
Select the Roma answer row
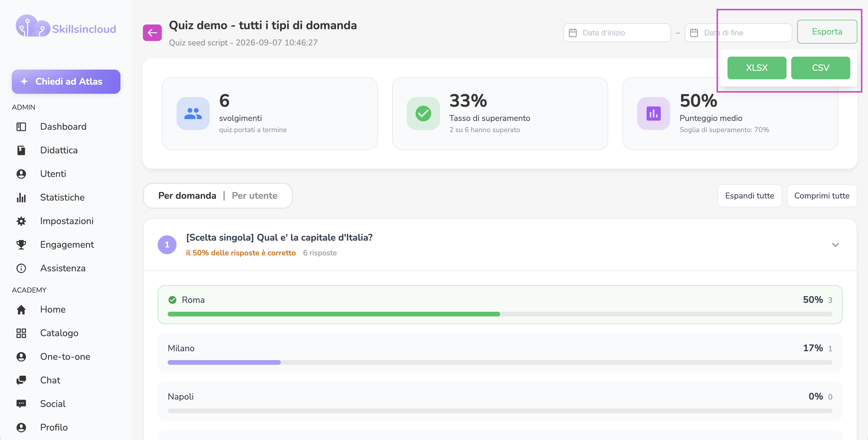[x=500, y=305]
